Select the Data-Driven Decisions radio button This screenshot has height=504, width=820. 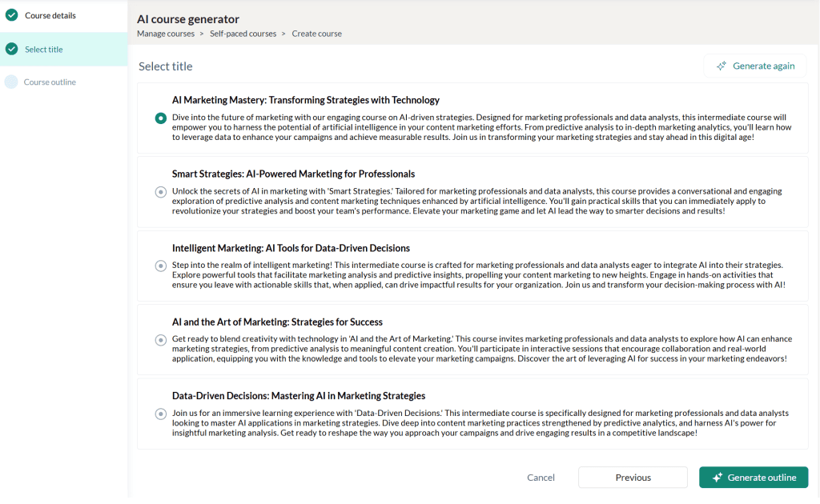[x=160, y=414]
